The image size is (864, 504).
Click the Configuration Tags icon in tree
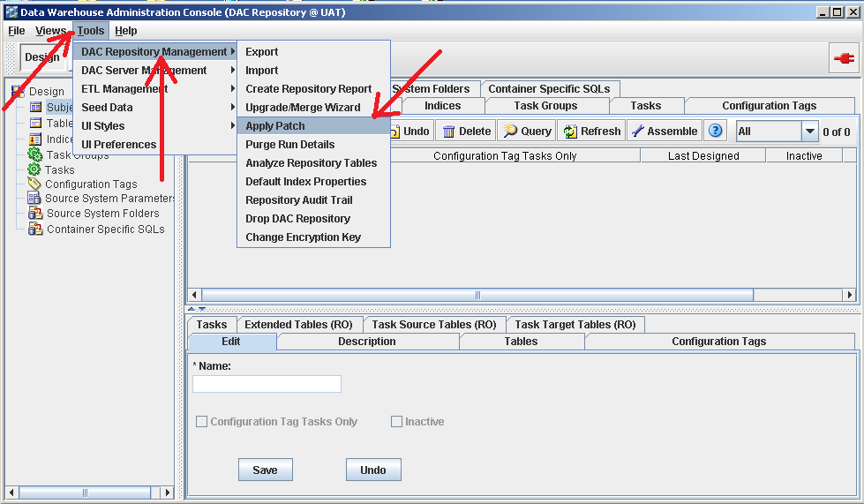[34, 184]
